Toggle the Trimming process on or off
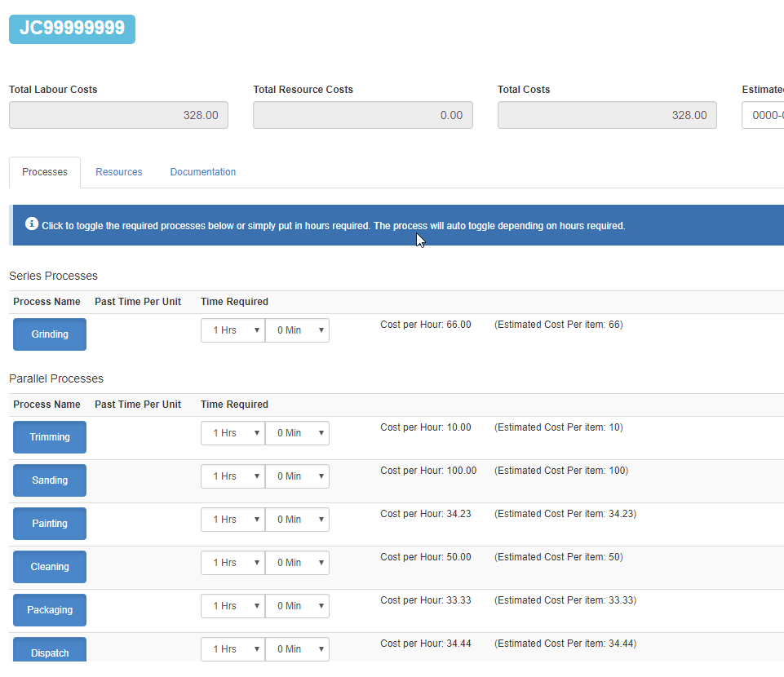This screenshot has width=784, height=677. click(50, 437)
